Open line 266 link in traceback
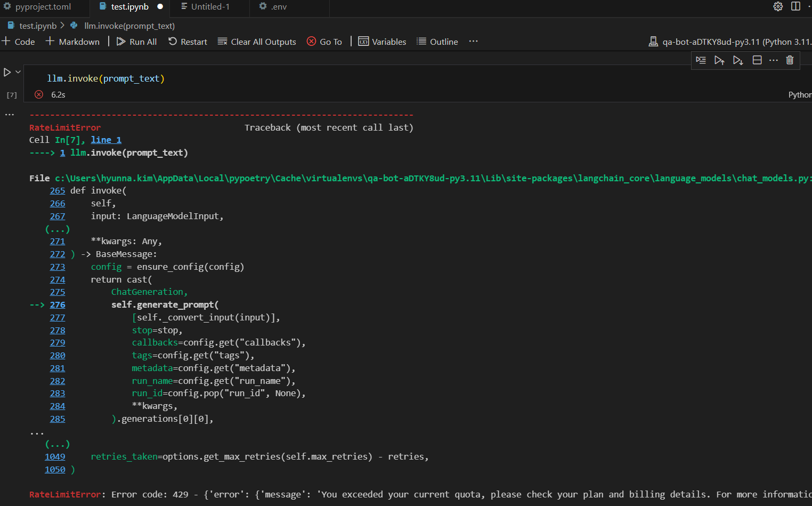Image resolution: width=812 pixels, height=506 pixels. 58,203
